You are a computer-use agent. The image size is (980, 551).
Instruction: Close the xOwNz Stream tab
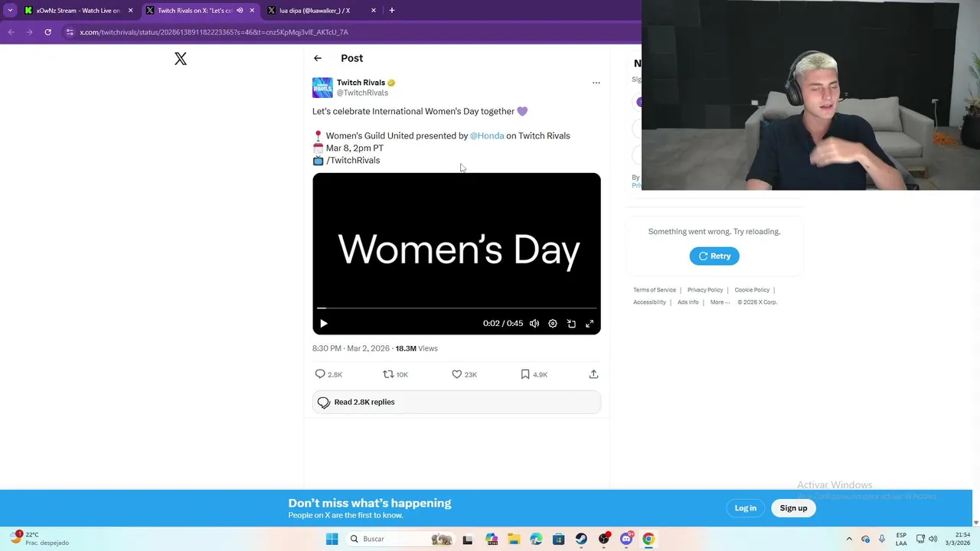(x=130, y=11)
